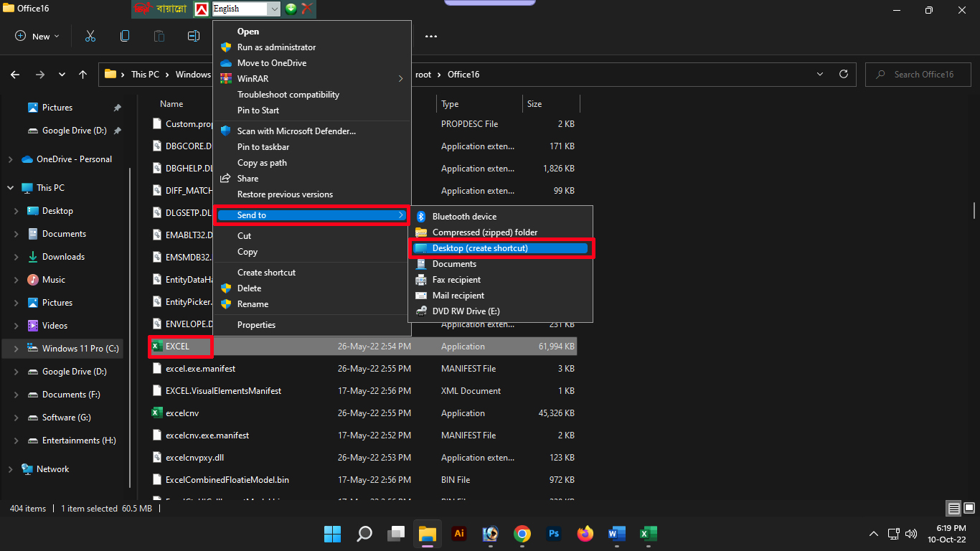Viewport: 980px width, 551px height.
Task: Click the Type column header
Action: (x=450, y=104)
